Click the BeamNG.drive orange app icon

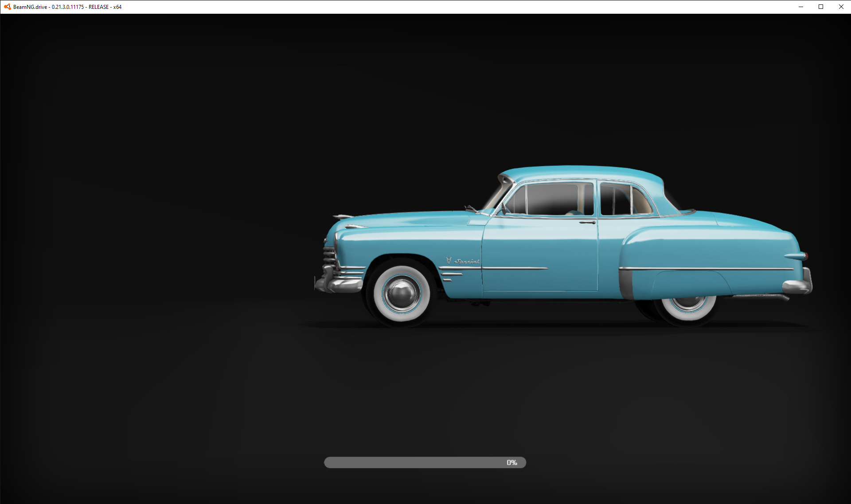7,7
